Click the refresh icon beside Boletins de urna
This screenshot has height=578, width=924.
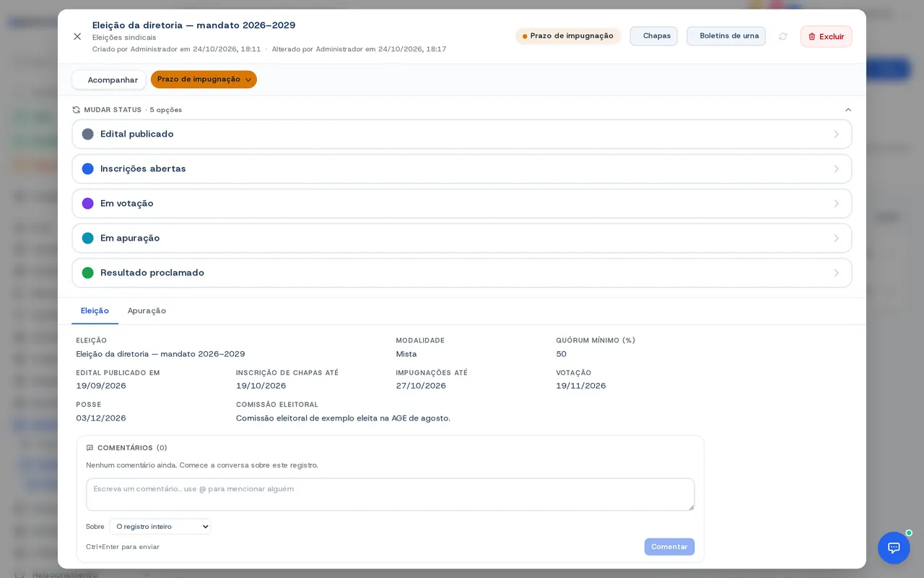point(783,36)
